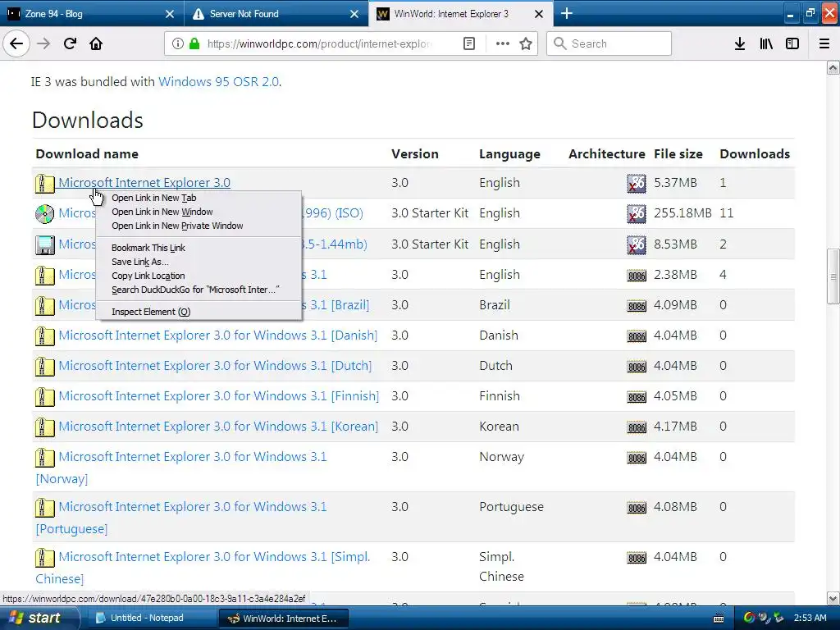Open the Windows 95 OSR 2.0 link
Image resolution: width=840 pixels, height=630 pixels.
point(218,81)
